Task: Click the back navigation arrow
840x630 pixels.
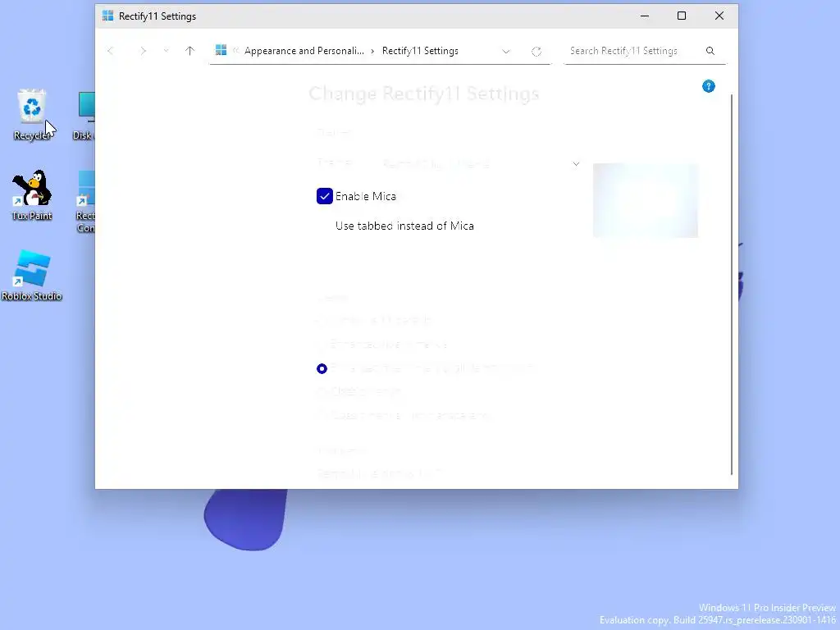Action: pyautogui.click(x=111, y=51)
